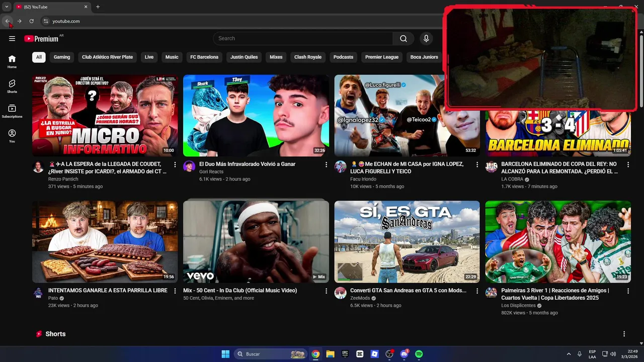This screenshot has height=362, width=644.
Task: Open Shorts section options menu
Action: coord(624,334)
